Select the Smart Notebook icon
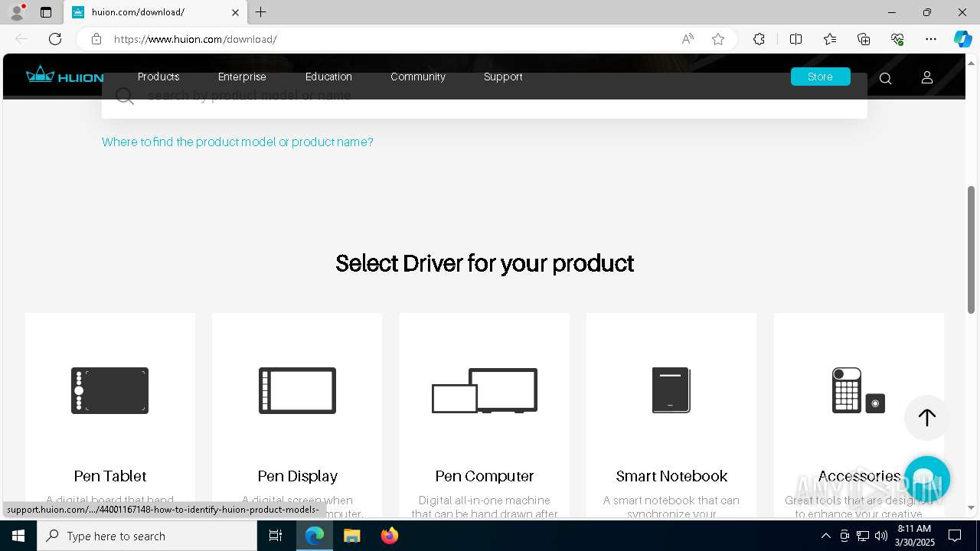The height and width of the screenshot is (551, 980). click(671, 390)
